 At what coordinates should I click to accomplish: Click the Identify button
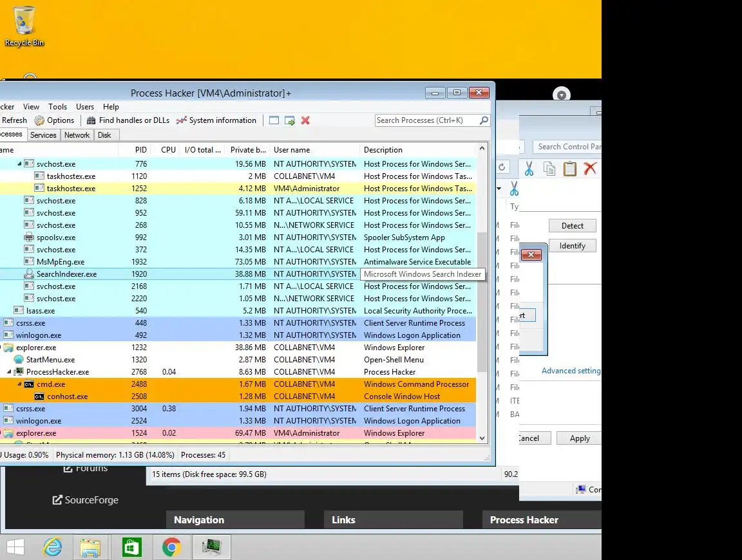tap(572, 246)
